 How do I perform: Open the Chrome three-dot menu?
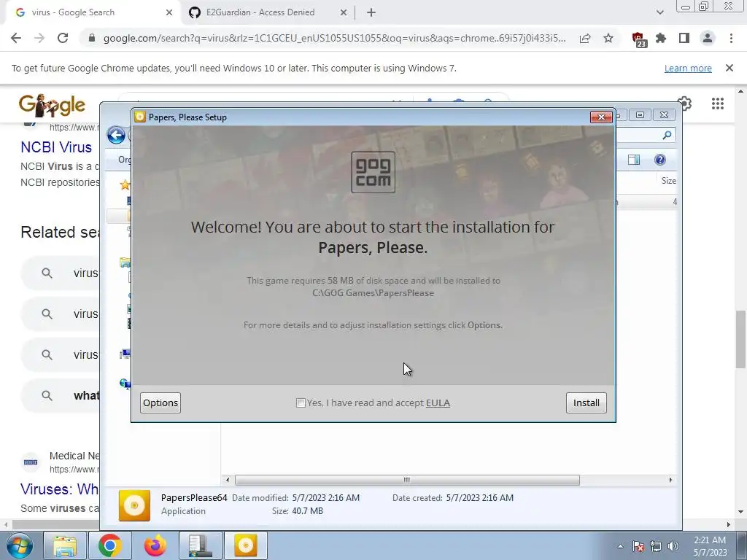pos(731,38)
